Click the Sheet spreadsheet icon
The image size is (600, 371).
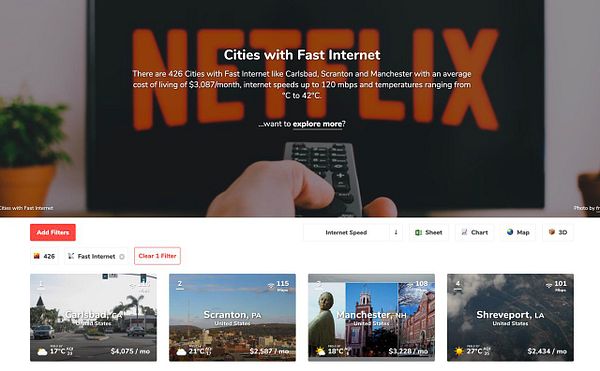(419, 232)
